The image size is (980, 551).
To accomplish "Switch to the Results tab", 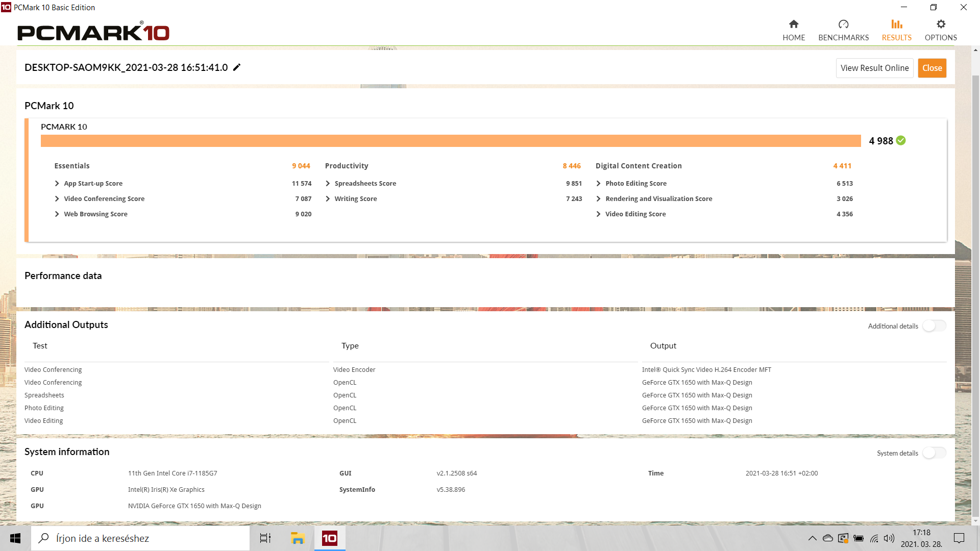I will 896,30.
